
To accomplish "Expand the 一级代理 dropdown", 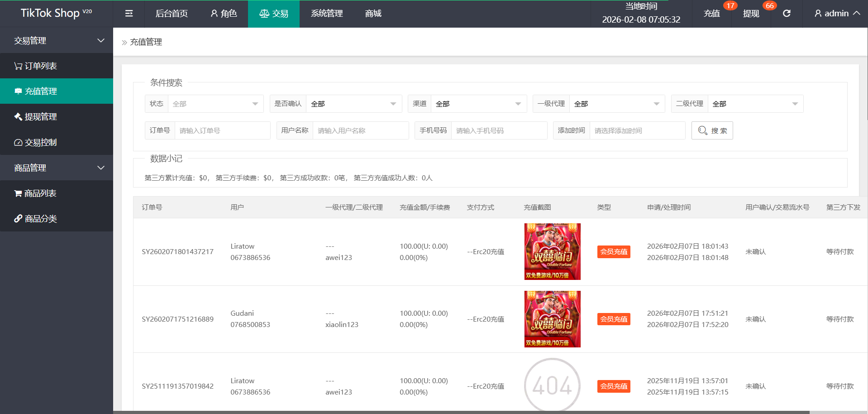I will (x=616, y=104).
